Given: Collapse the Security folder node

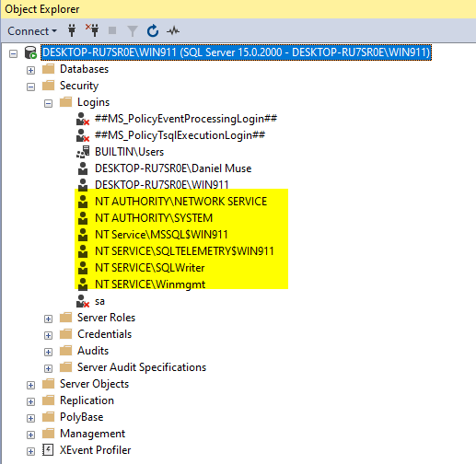Looking at the screenshot, I should tap(30, 87).
